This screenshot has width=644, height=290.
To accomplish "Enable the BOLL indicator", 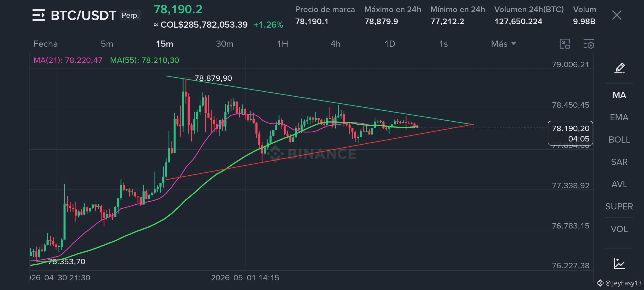I will (x=619, y=140).
